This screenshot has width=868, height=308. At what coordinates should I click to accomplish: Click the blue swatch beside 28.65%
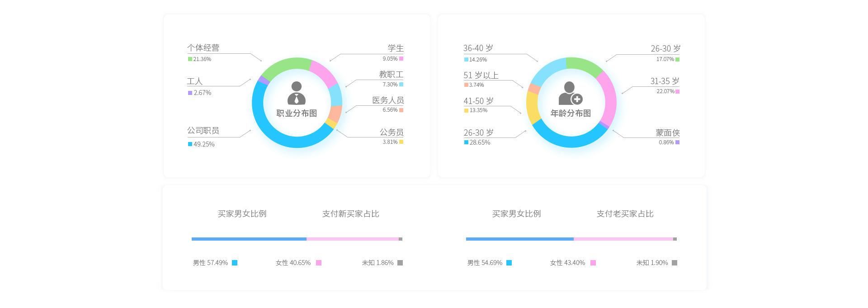(466, 142)
